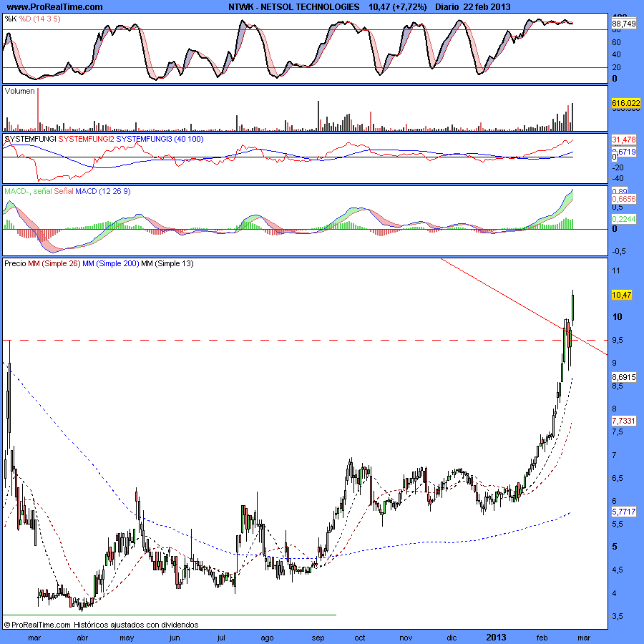Click the 0,2244 MACD histogram value tag
The width and height of the screenshot is (644, 644).
click(624, 219)
